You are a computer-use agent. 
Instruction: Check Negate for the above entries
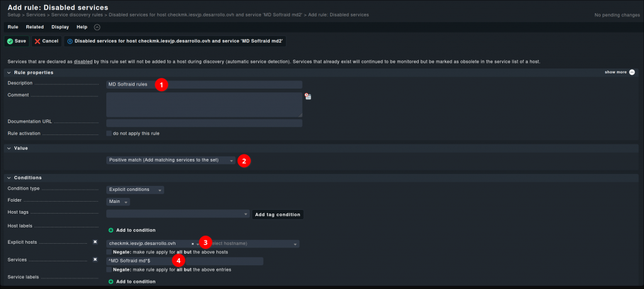tap(109, 269)
